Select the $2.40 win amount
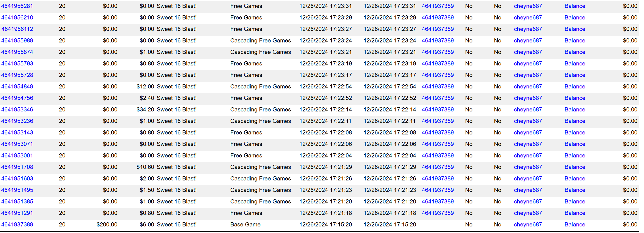 coord(147,98)
